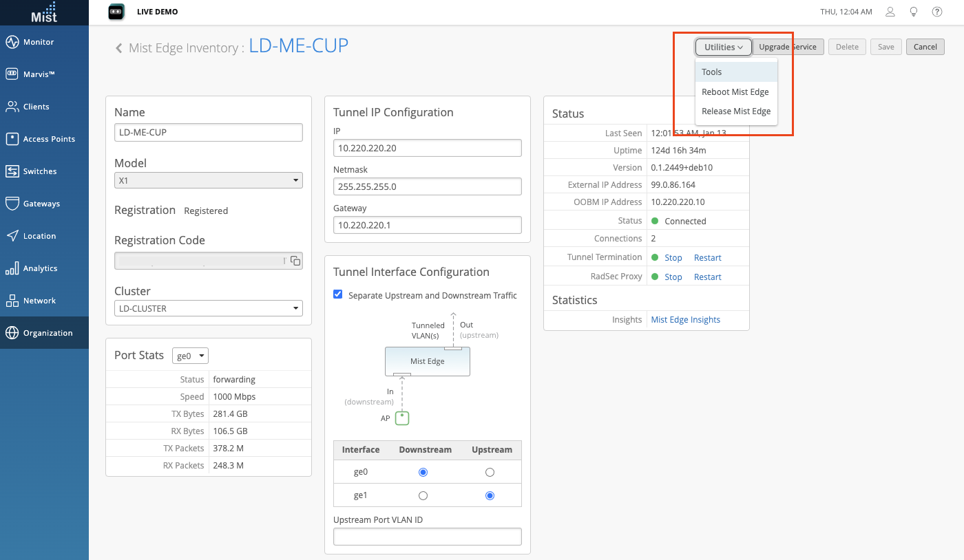
Task: Restart the RadSec Proxy service
Action: click(708, 277)
